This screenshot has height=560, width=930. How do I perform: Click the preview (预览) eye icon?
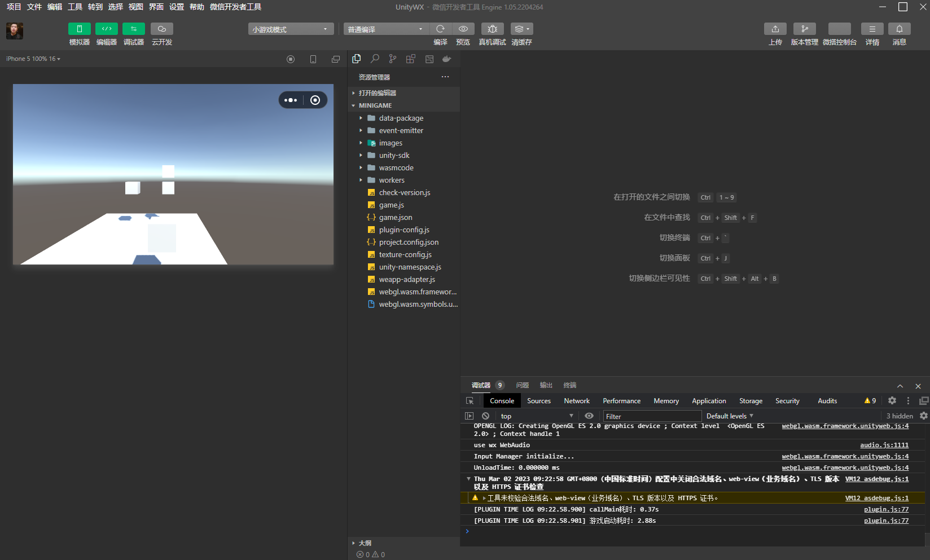463,29
